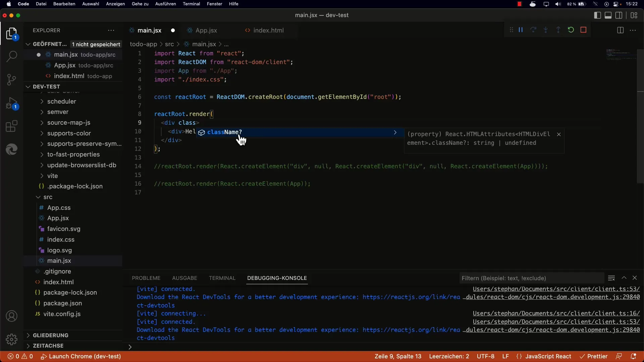Open the Probleme panel tab

pos(146,278)
